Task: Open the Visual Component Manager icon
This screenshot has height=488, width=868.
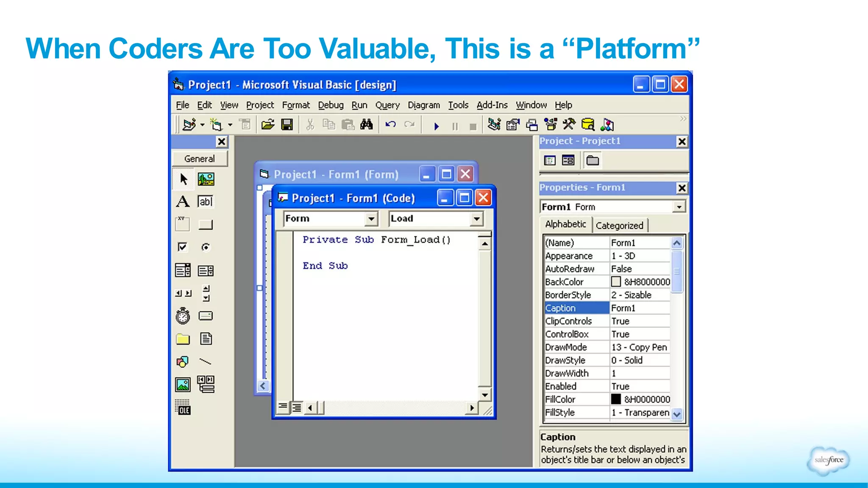Action: pos(607,125)
